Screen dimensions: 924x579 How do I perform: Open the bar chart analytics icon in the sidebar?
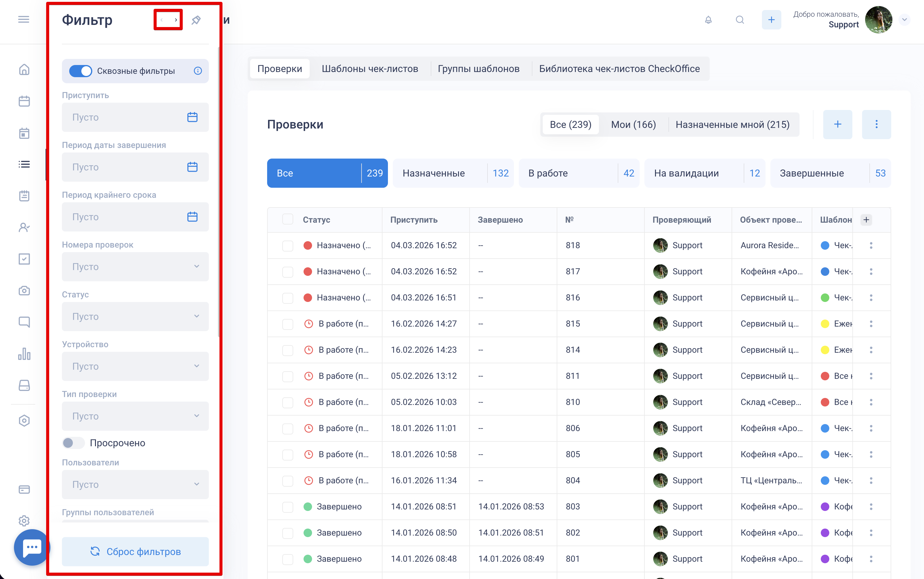click(24, 354)
